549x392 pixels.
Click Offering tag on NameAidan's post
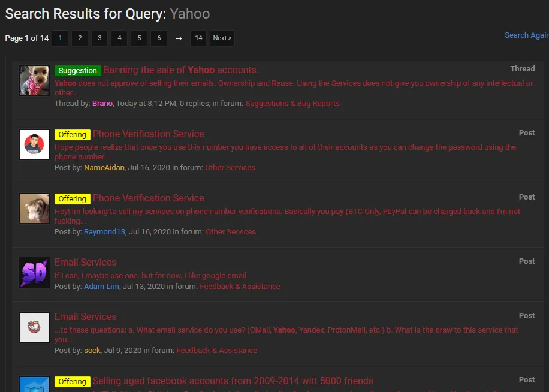click(x=72, y=135)
